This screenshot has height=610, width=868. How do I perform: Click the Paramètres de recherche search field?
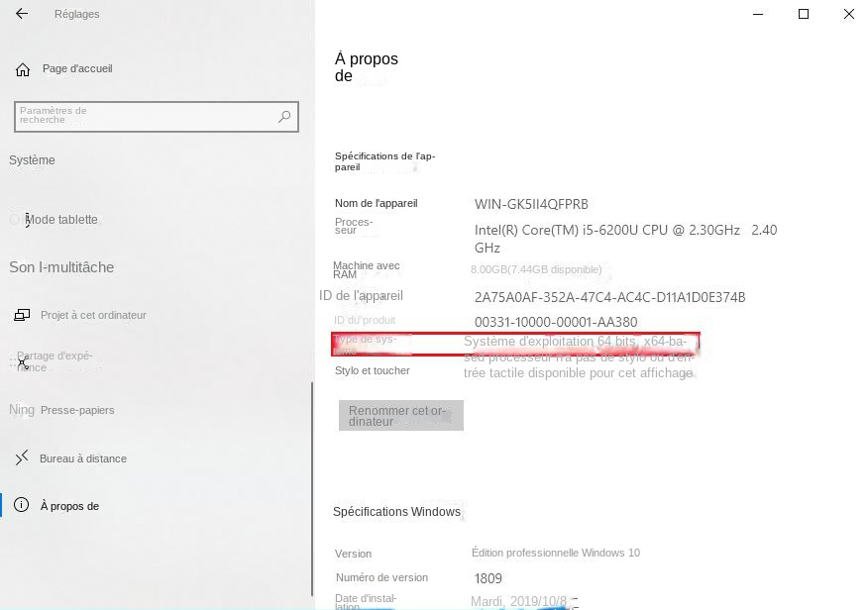click(149, 116)
